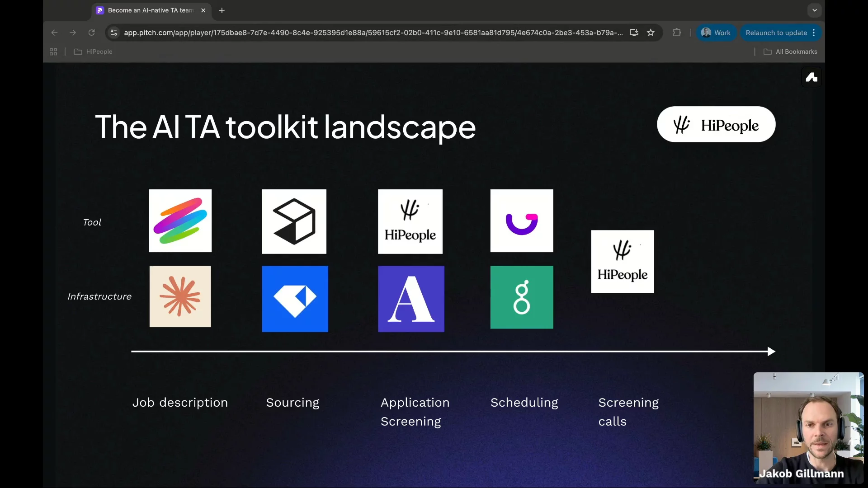Open the HiPeople bookmarks folder

point(93,52)
